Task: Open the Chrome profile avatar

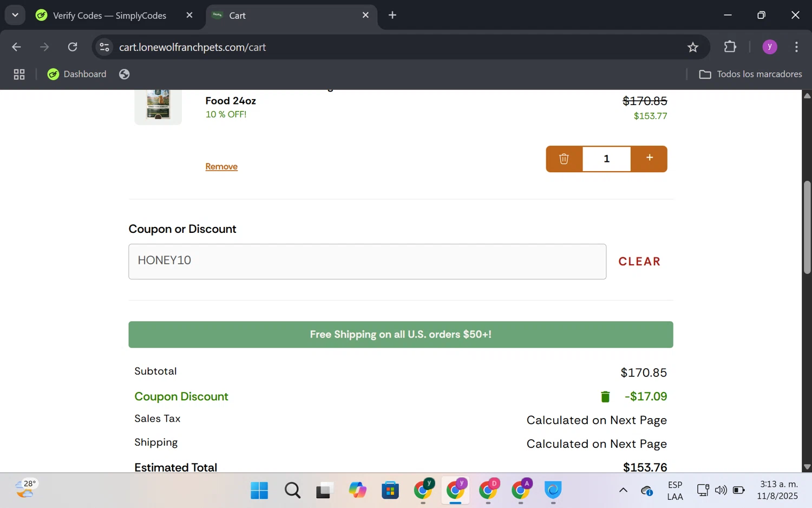Action: 770,47
